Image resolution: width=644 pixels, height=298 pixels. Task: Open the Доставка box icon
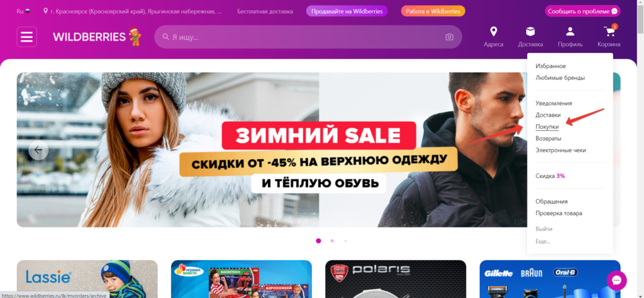coord(530,31)
